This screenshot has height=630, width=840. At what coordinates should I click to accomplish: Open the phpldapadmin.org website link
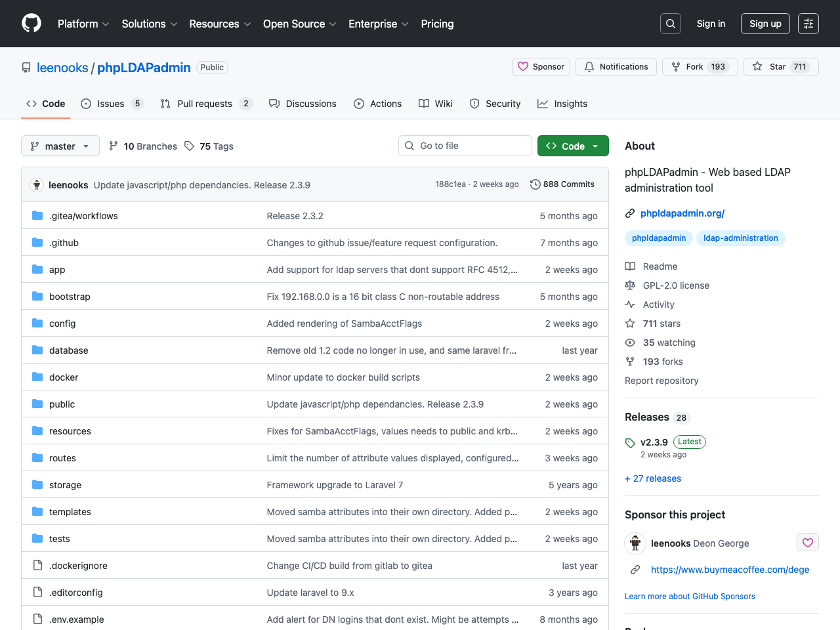pyautogui.click(x=682, y=213)
